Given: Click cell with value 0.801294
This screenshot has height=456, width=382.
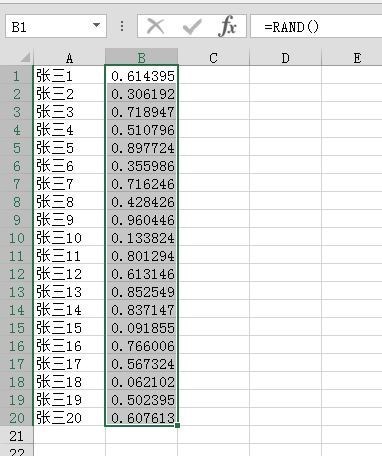Looking at the screenshot, I should point(142,256).
